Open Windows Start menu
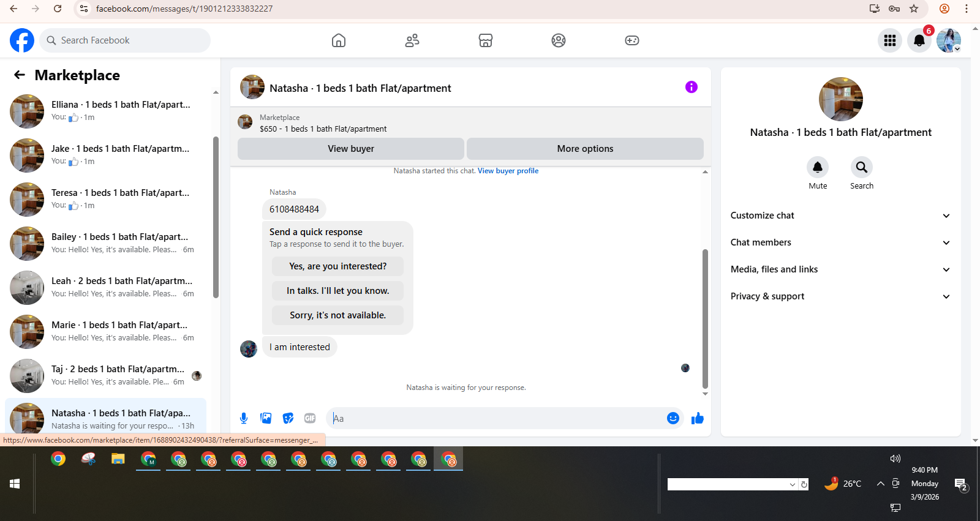The width and height of the screenshot is (980, 521). (15, 484)
